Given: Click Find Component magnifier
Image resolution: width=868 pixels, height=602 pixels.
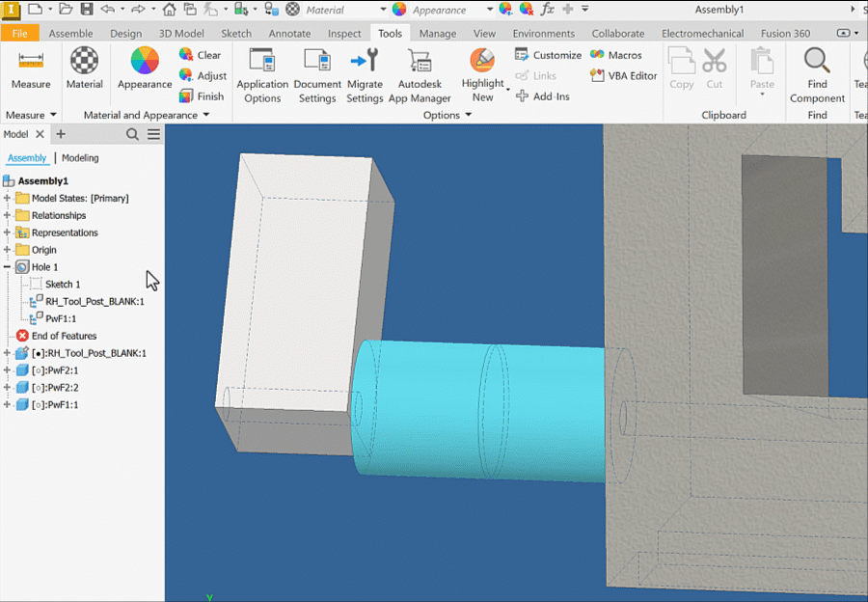Looking at the screenshot, I should click(x=817, y=76).
